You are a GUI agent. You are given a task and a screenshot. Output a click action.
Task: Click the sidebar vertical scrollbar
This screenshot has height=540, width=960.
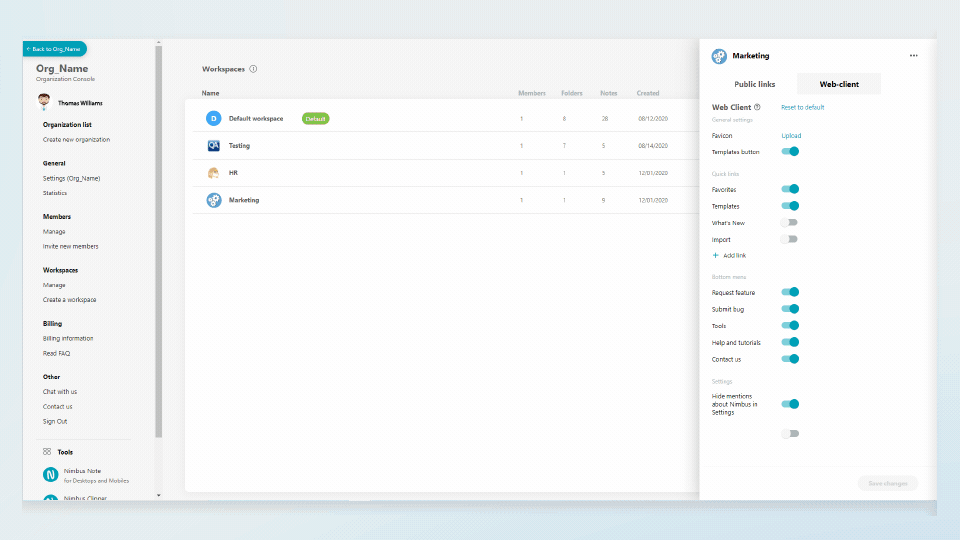159,242
